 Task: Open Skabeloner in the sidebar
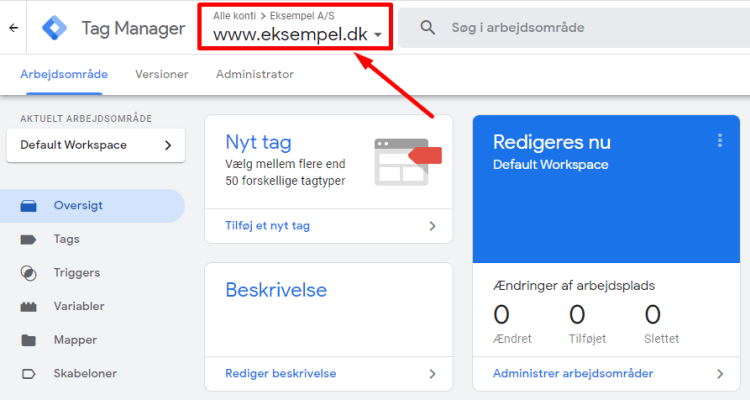84,373
